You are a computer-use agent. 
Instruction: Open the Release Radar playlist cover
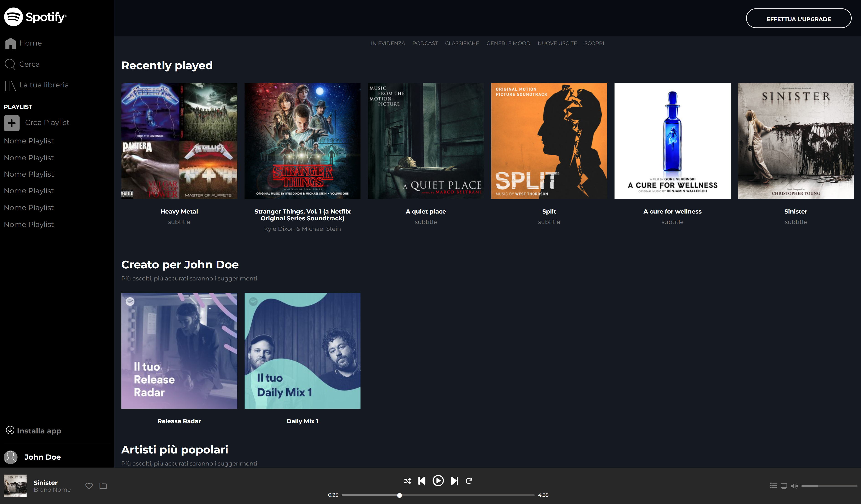tap(179, 351)
